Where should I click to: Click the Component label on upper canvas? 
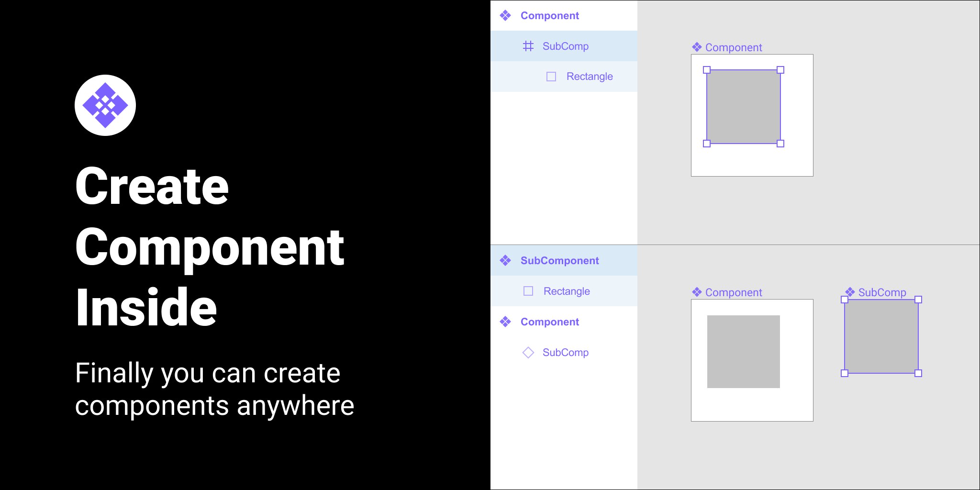click(x=734, y=47)
